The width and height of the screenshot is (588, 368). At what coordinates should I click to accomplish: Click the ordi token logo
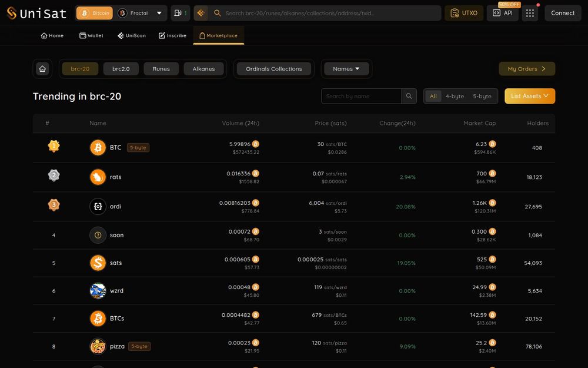pyautogui.click(x=98, y=206)
